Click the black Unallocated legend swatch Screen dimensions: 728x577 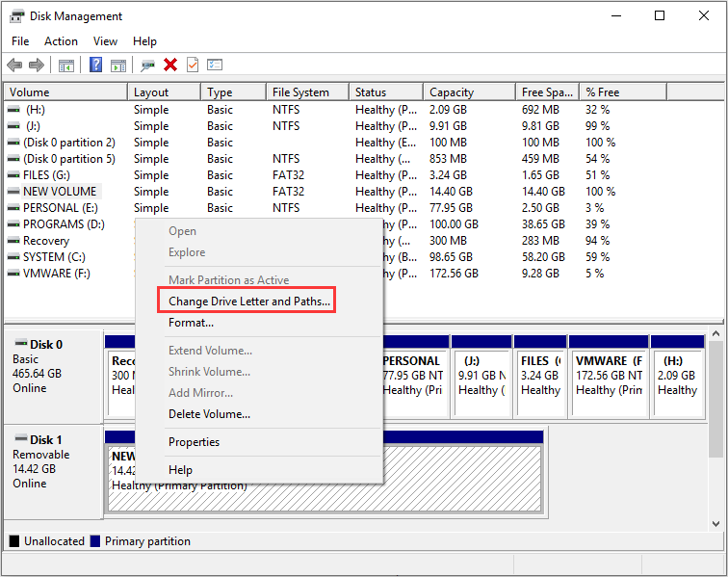pos(14,541)
